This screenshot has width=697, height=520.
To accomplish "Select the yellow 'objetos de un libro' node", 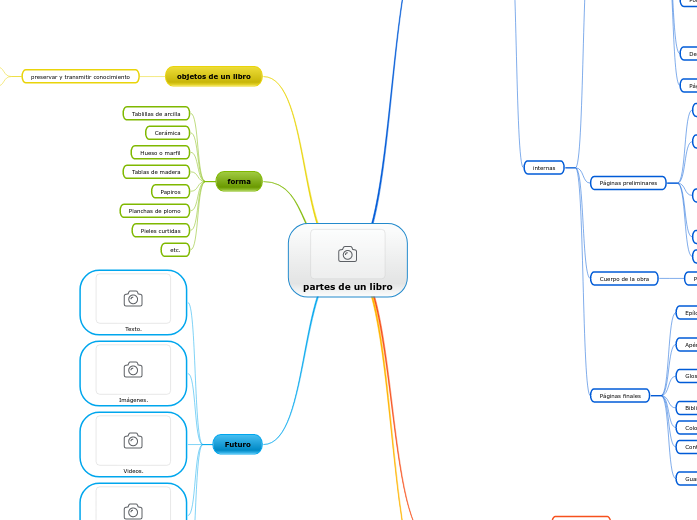I will (214, 76).
